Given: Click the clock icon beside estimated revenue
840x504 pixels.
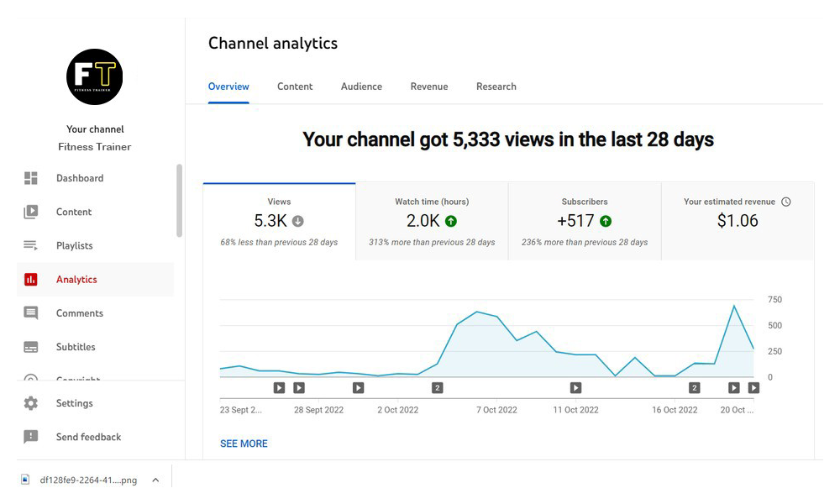Looking at the screenshot, I should [786, 202].
